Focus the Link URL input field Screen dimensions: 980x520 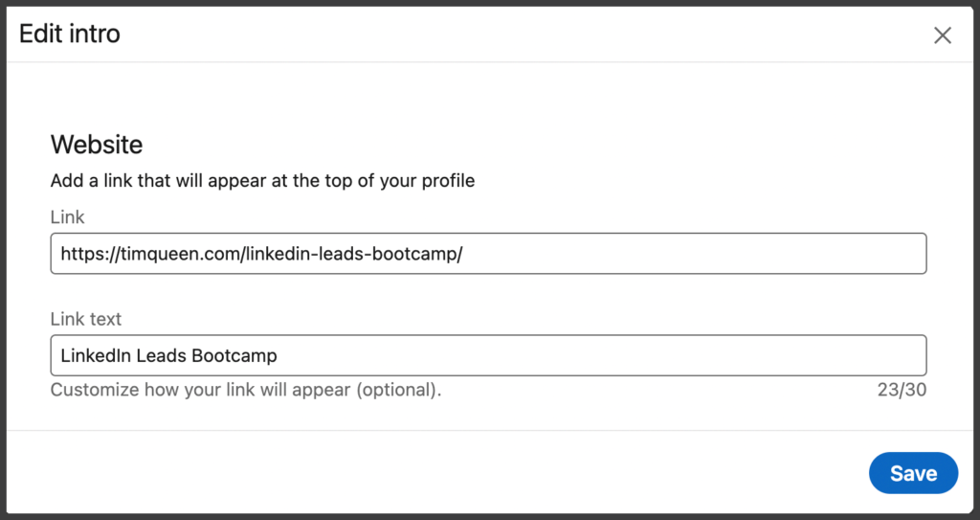[488, 254]
